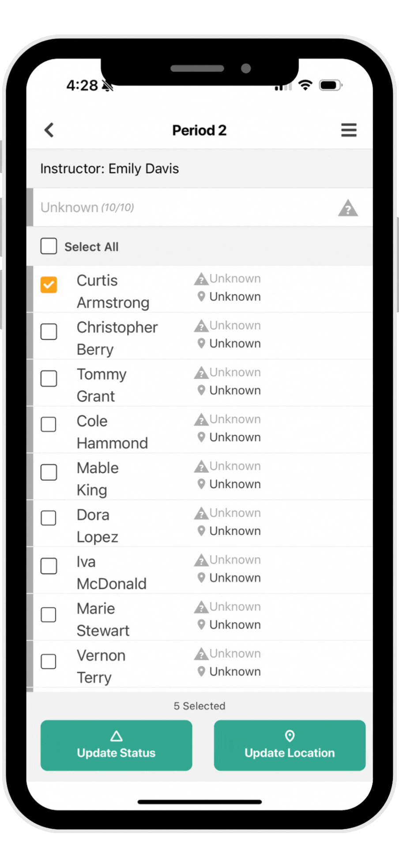Tap Christopher Berry's location pin icon

pyautogui.click(x=201, y=343)
